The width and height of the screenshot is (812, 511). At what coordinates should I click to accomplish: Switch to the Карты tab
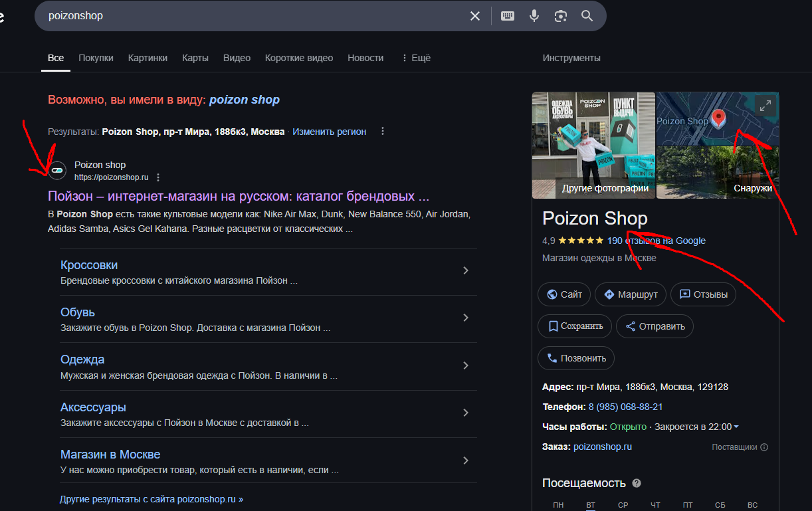[195, 58]
